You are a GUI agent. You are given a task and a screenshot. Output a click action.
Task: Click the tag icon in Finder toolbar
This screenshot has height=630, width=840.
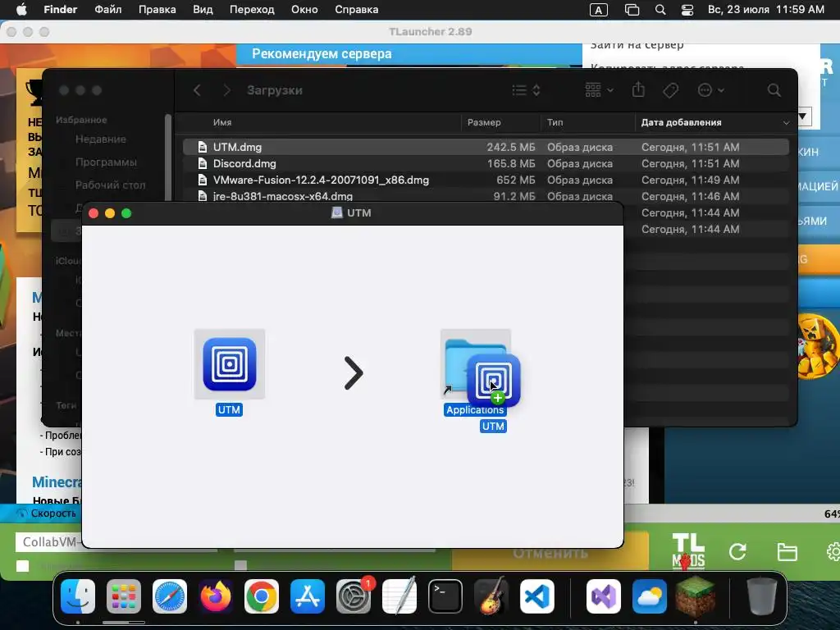(x=670, y=90)
